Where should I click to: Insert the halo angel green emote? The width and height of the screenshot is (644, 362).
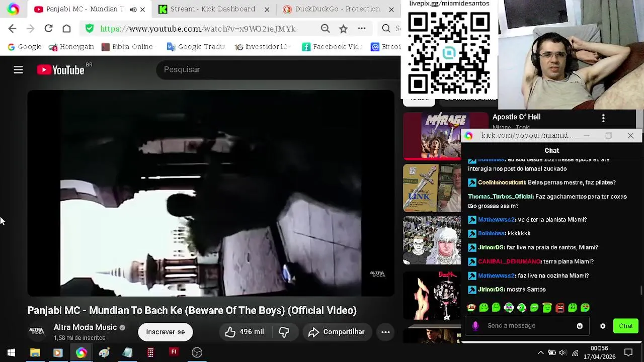pos(547,308)
